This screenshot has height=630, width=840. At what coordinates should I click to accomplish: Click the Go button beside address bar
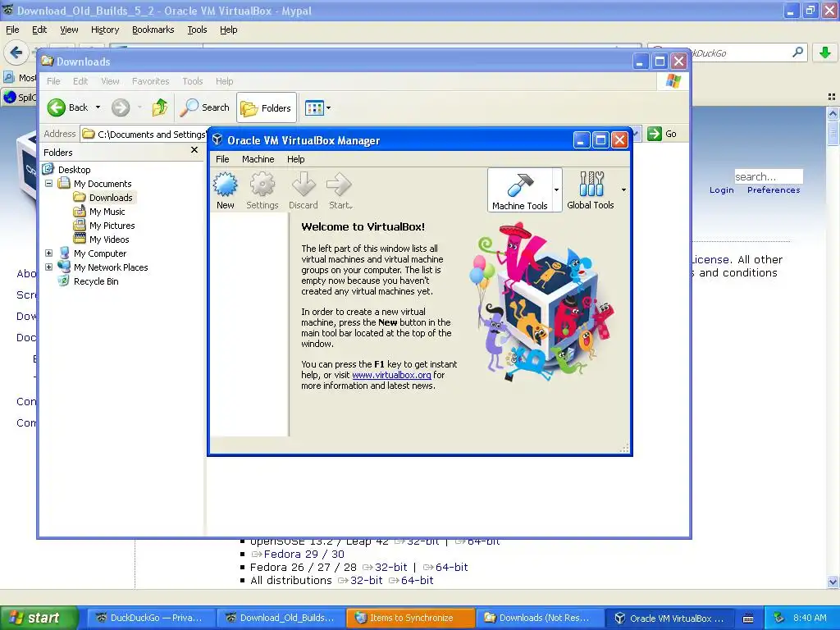coord(662,134)
